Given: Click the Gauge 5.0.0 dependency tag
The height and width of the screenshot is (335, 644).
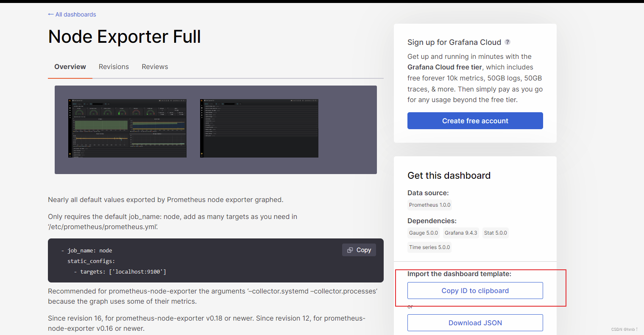Looking at the screenshot, I should tap(424, 233).
